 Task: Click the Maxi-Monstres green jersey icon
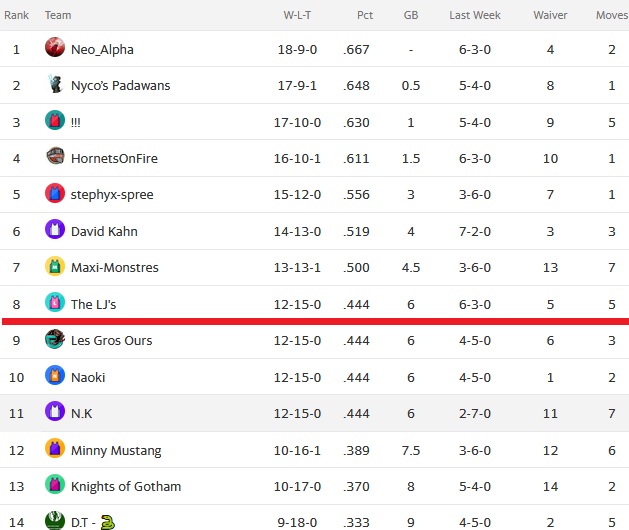(55, 266)
